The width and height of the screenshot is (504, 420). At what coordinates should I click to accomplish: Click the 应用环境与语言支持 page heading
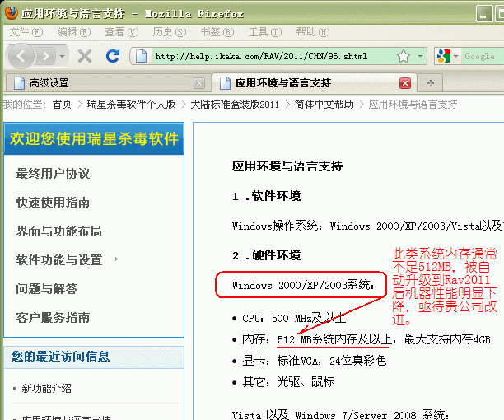[287, 166]
